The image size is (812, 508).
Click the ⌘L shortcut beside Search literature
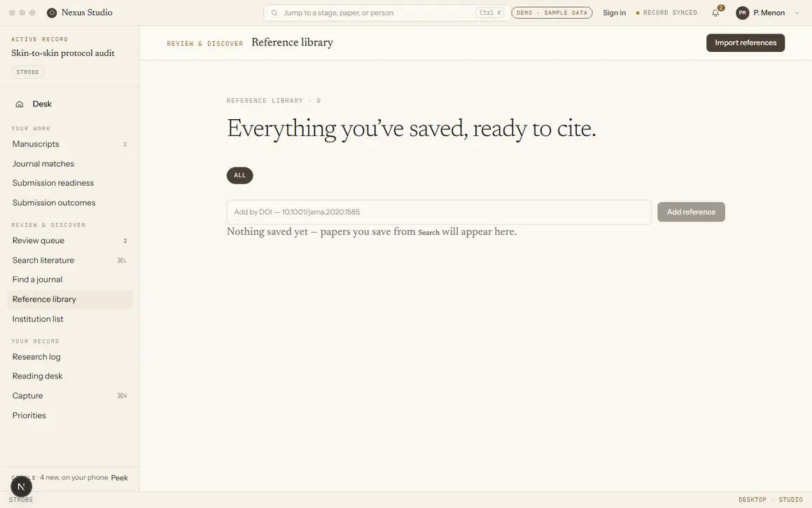click(122, 260)
